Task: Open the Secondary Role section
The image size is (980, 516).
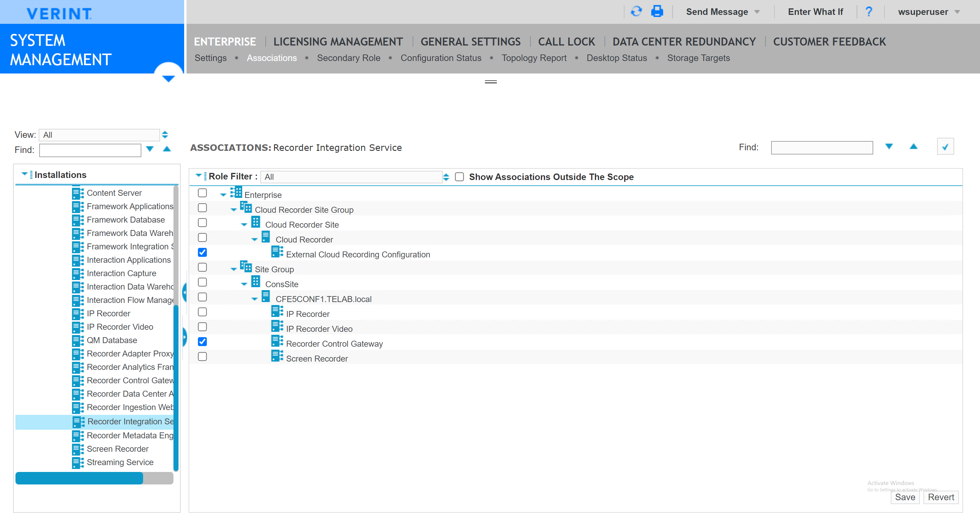Action: point(349,58)
